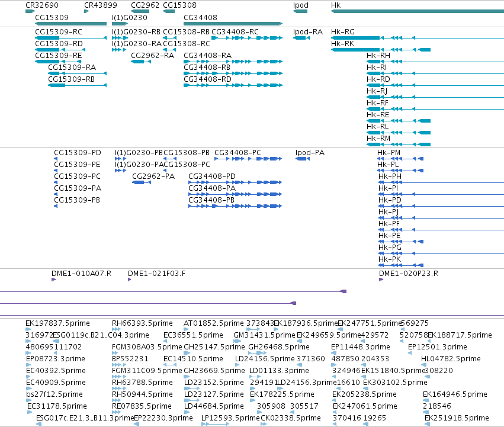This screenshot has width=504, height=427.
Task: Select transcript CG15309-RB
Action: (71, 79)
